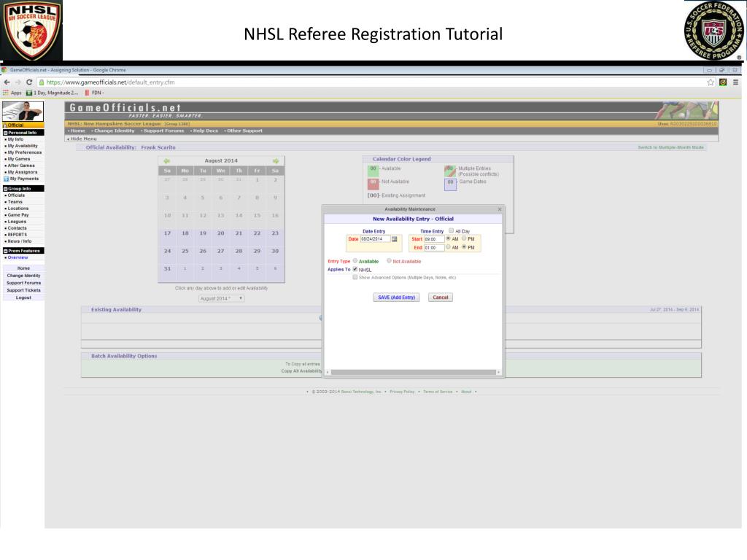Select AM for the End time
Viewport: 747px width, 560px height.
pos(449,246)
